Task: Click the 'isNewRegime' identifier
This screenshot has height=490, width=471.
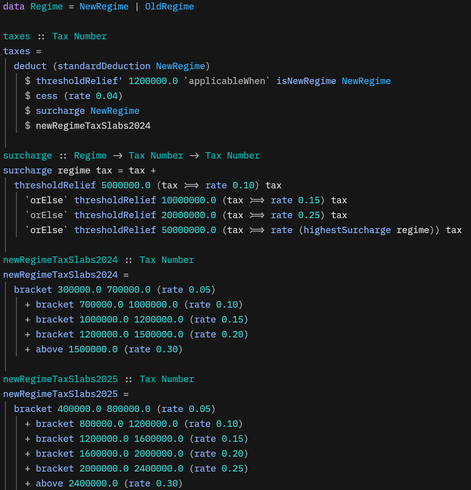Action: point(306,81)
